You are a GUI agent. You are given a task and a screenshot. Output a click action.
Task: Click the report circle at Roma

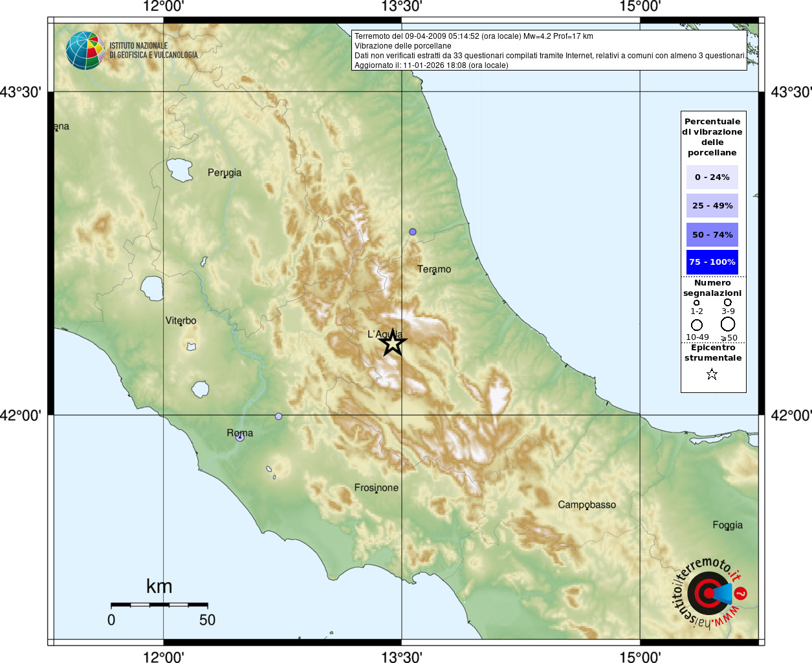[240, 437]
